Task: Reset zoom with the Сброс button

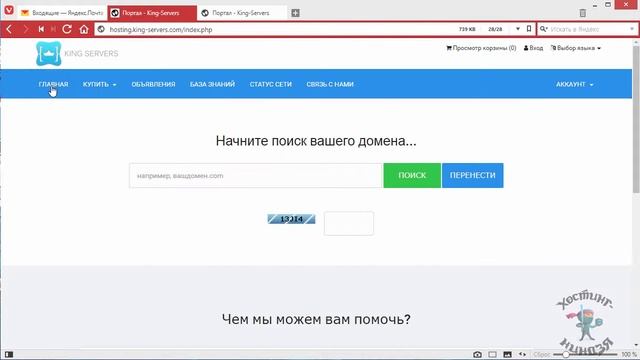Action: [x=541, y=354]
